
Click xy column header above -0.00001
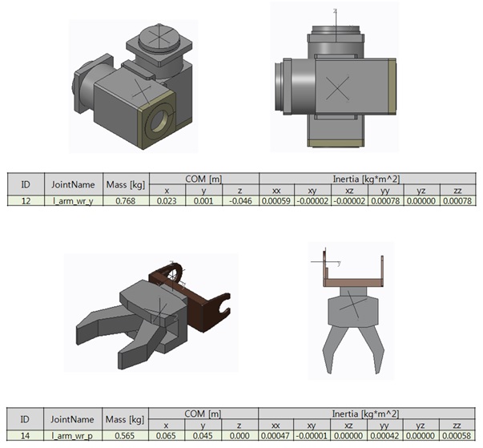coord(312,426)
